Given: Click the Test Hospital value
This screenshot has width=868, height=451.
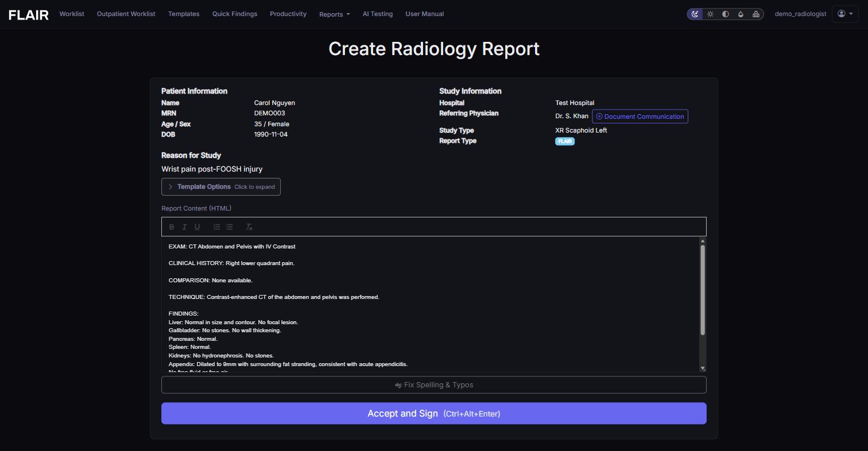Looking at the screenshot, I should pyautogui.click(x=575, y=103).
